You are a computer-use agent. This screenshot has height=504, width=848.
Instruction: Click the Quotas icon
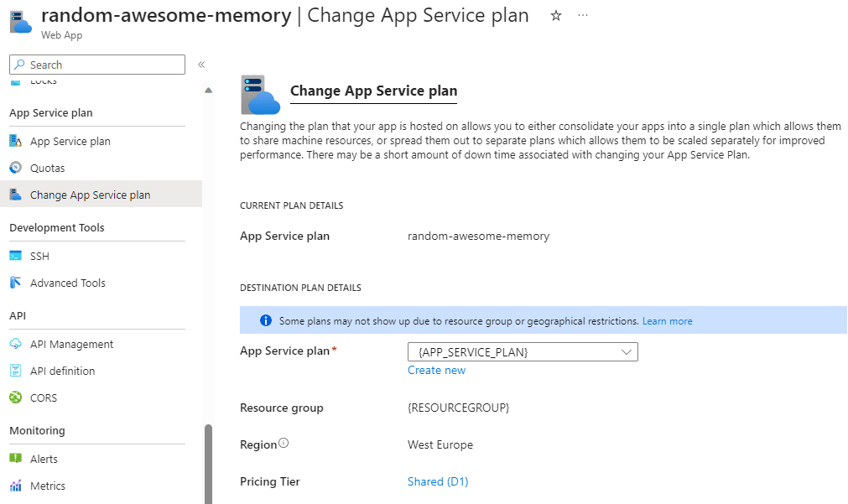pos(16,168)
